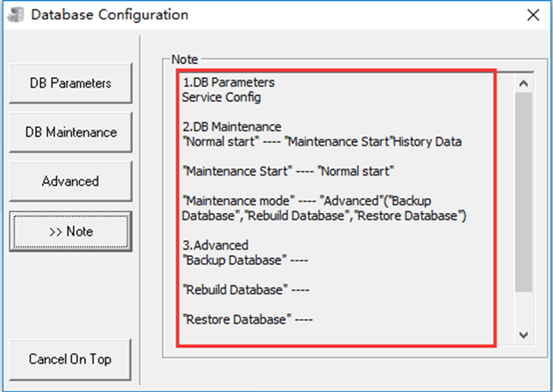Click the note scrollbar up arrow
553x392 pixels.
tap(523, 83)
